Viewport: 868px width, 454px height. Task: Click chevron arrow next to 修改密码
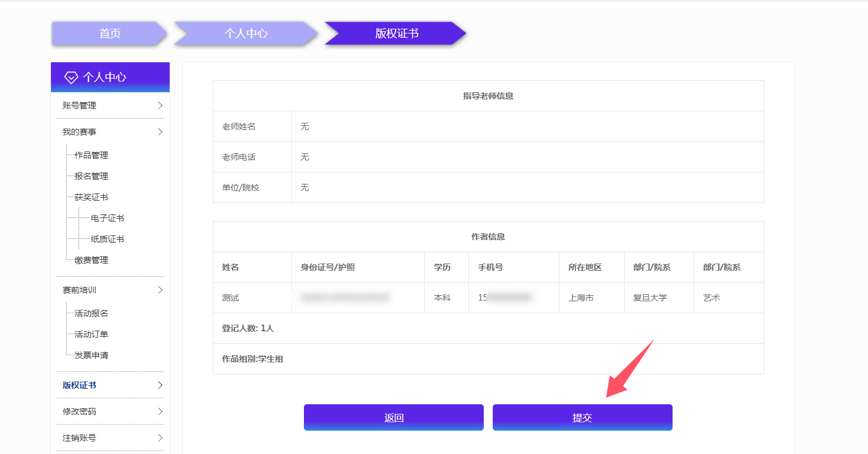(160, 411)
